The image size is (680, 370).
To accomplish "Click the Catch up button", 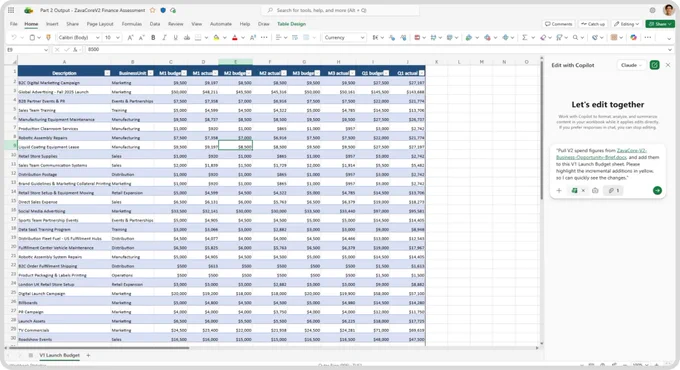I will (593, 24).
